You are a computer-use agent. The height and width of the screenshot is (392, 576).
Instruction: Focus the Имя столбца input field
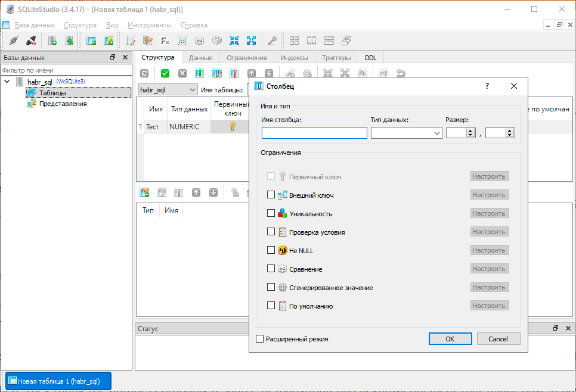[x=314, y=133]
